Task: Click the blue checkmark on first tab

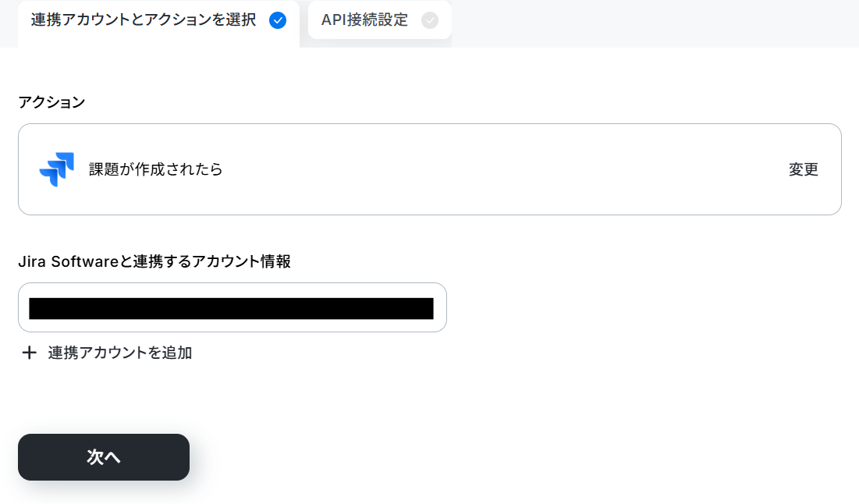Action: [278, 20]
